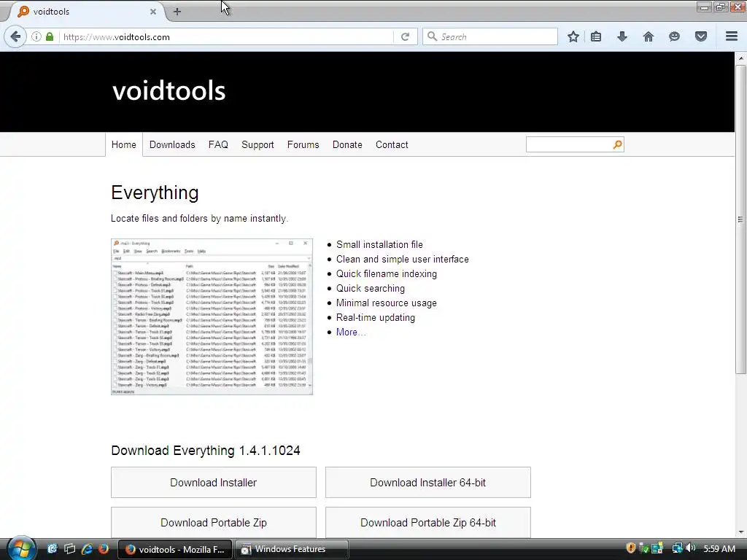Click the green padlock security icon
Screen dimensions: 747x560
50,36
